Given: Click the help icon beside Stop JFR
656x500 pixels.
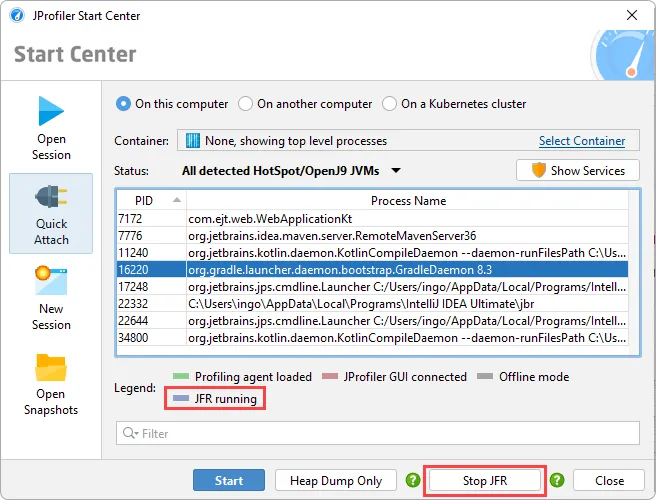Looking at the screenshot, I should (557, 480).
